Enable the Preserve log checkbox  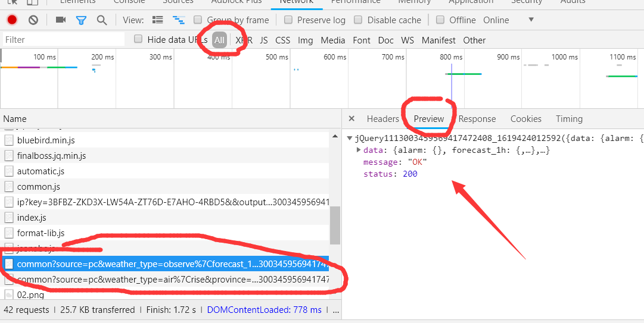(288, 20)
